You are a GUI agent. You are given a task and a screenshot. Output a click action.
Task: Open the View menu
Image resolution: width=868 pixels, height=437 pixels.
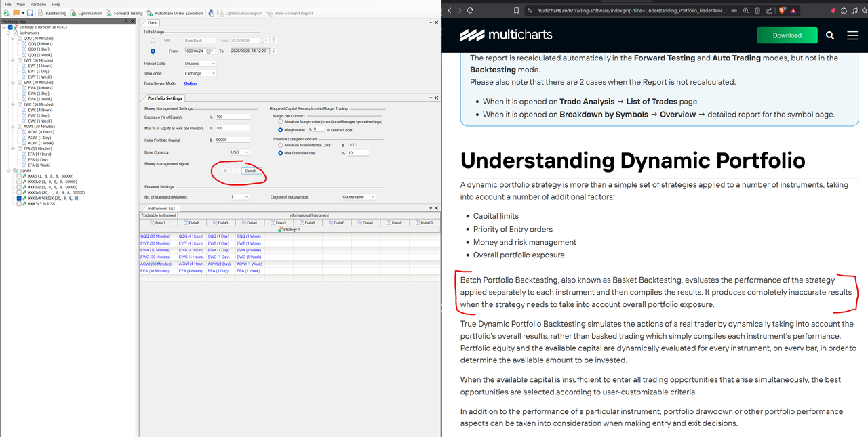[21, 4]
